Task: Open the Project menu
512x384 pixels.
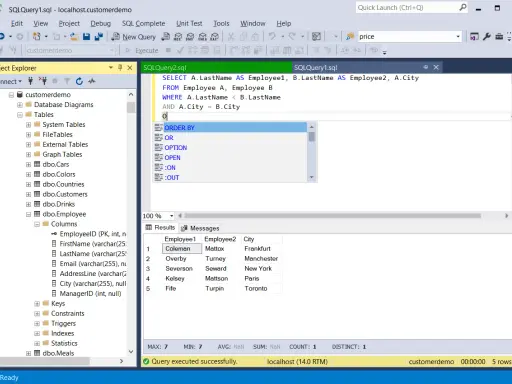Action: click(69, 23)
